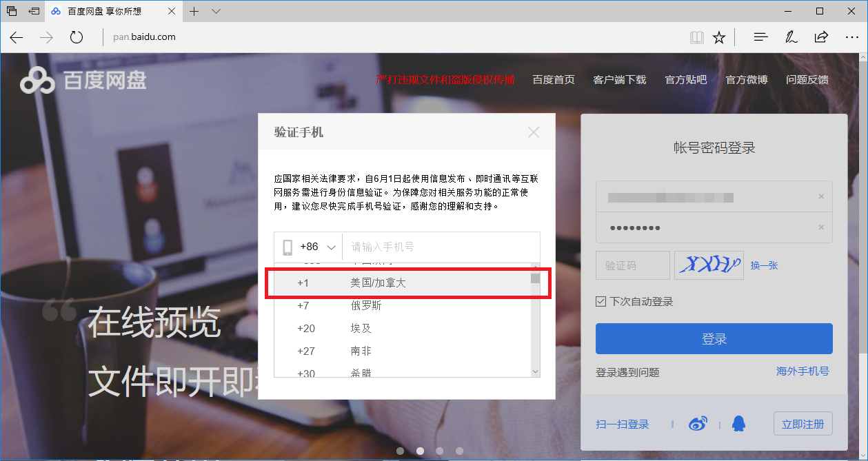Close the 验证手机 dialog
Screen dimensions: 868x461
coord(534,132)
